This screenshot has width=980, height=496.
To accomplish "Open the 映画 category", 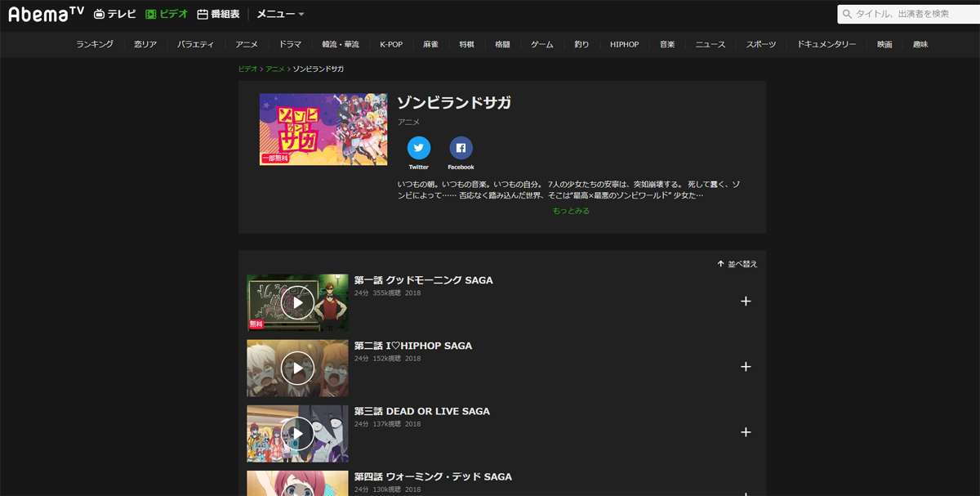I will tap(884, 44).
